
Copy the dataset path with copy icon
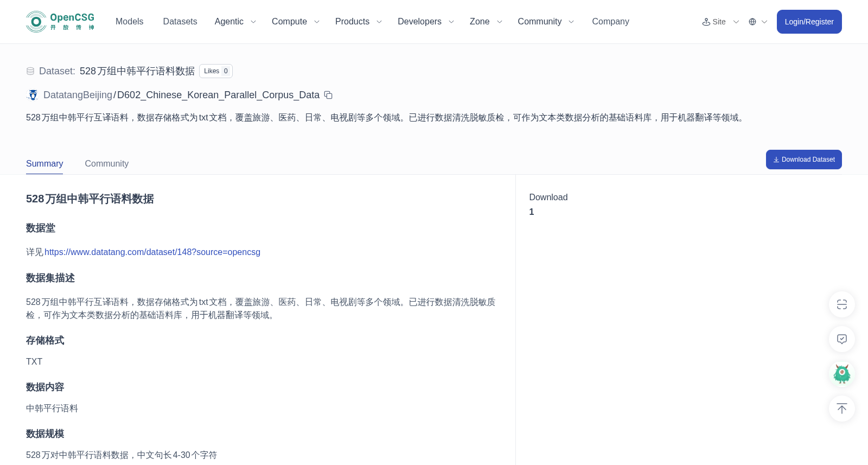[x=328, y=95]
